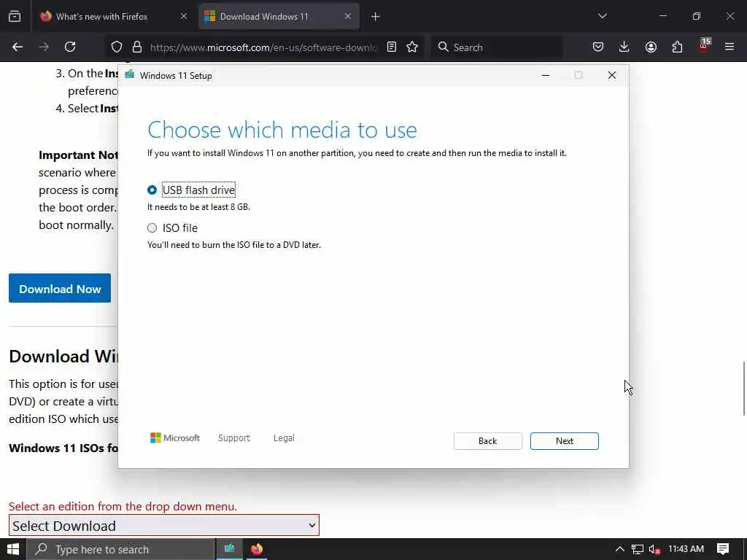The width and height of the screenshot is (747, 560).
Task: Click the forward navigation arrow
Action: [43, 47]
